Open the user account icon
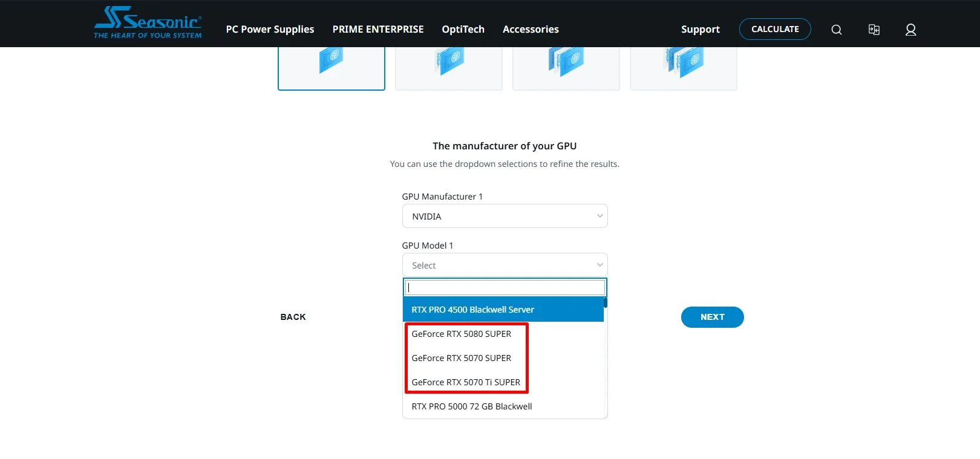 [910, 30]
